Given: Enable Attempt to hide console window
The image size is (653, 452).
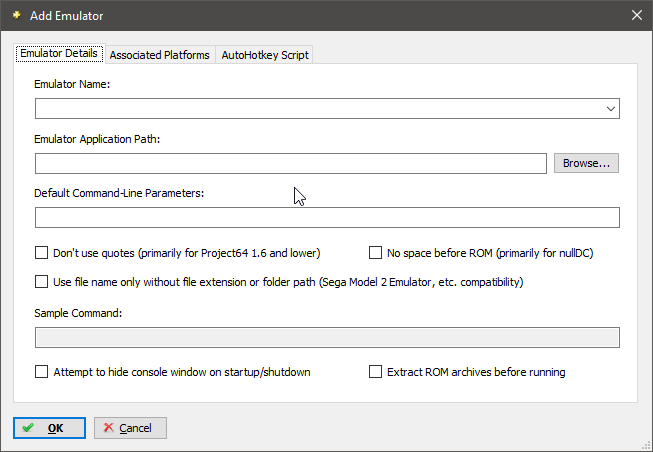Looking at the screenshot, I should click(41, 372).
